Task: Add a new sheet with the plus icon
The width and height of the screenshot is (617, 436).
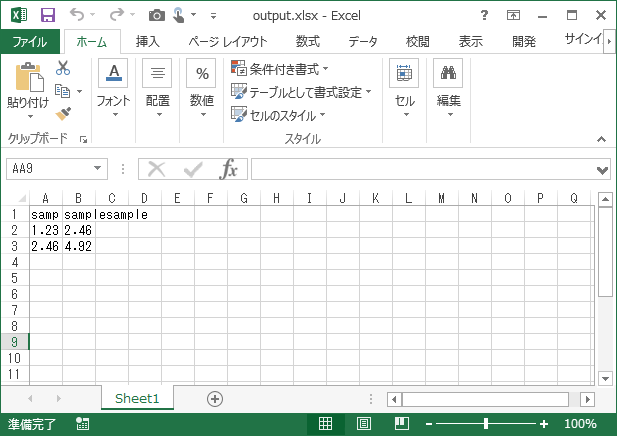Action: coord(215,399)
